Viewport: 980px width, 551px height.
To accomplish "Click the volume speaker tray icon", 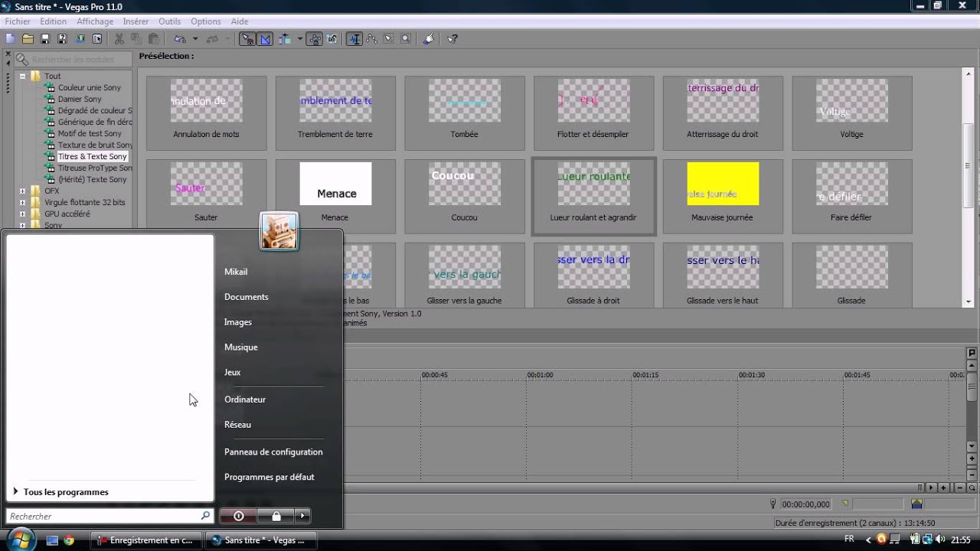I will pyautogui.click(x=939, y=540).
